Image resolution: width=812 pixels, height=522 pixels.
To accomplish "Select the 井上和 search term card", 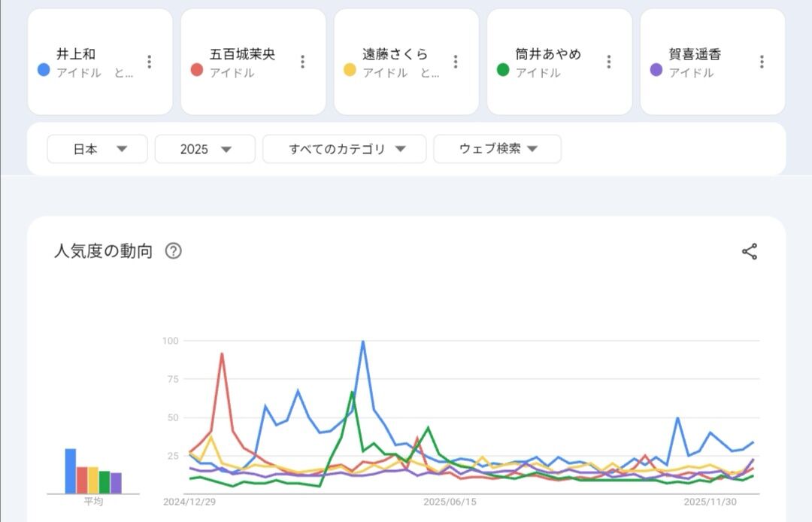I will [90, 62].
